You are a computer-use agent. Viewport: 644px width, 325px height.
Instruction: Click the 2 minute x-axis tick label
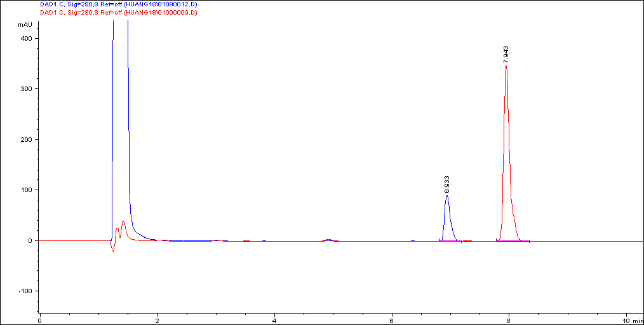158,320
